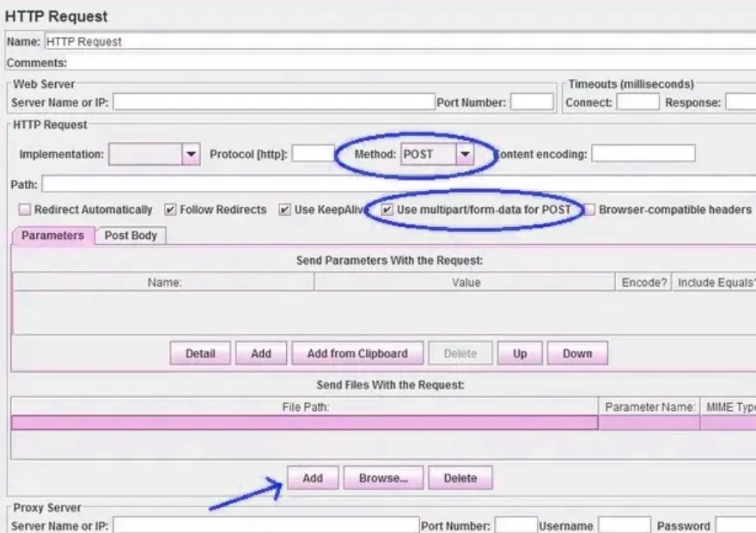Add a file row in Send Files section

pyautogui.click(x=313, y=479)
